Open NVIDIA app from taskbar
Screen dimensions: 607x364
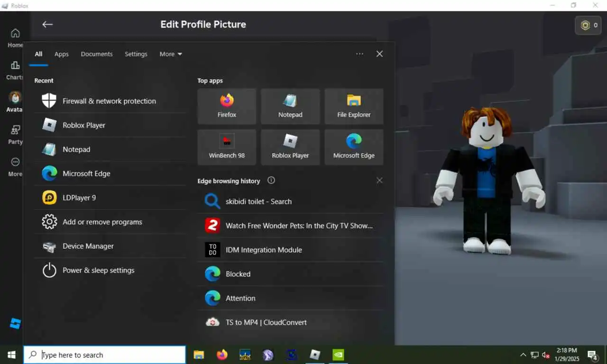[x=338, y=355]
